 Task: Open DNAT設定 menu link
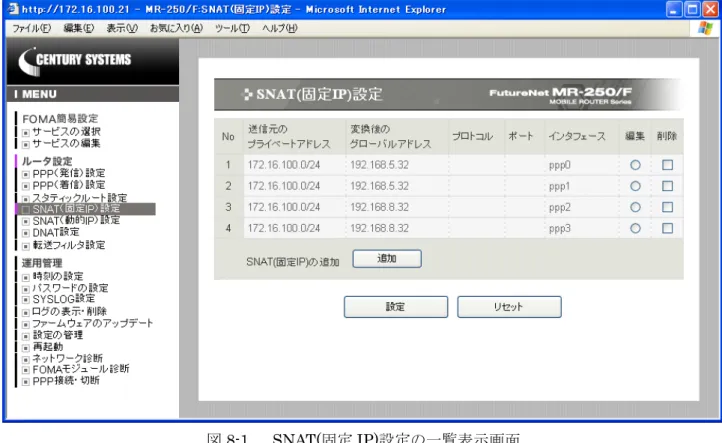tap(56, 233)
